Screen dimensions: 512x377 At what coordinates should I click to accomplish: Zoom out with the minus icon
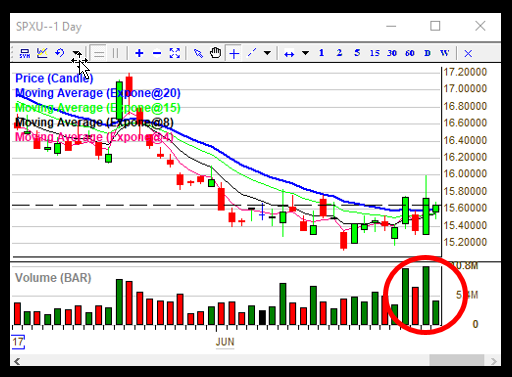coord(157,53)
